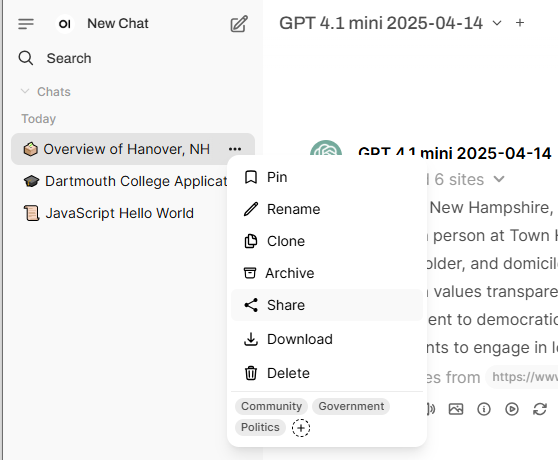558x460 pixels.
Task: Expand the searched 6 sites chevron
Action: [x=499, y=179]
